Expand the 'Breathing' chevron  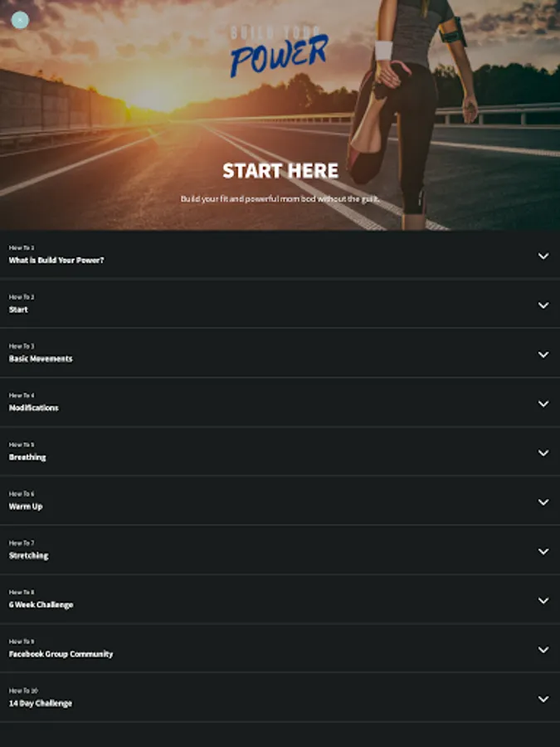(543, 453)
